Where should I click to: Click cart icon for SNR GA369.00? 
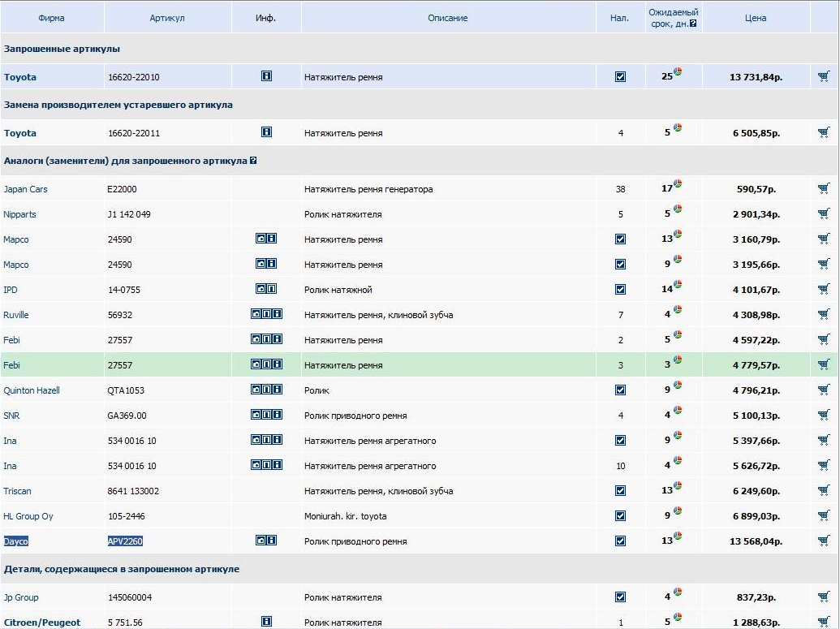[824, 416]
